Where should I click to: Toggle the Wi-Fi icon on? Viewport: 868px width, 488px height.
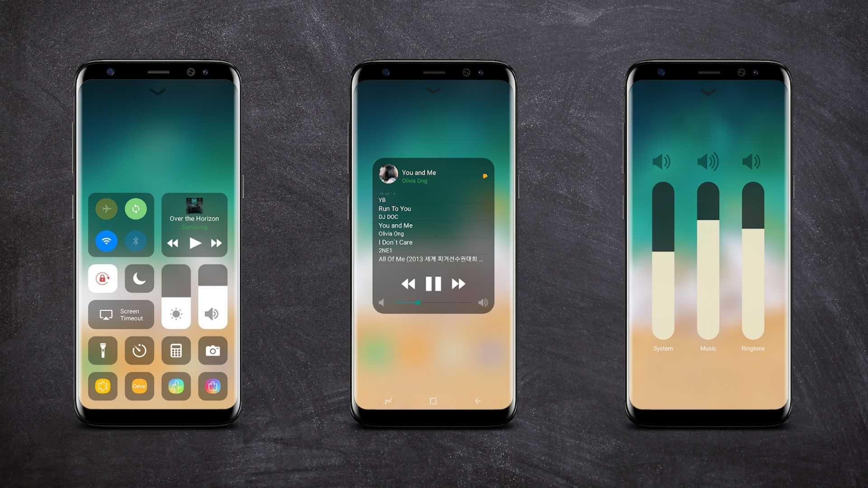click(106, 240)
